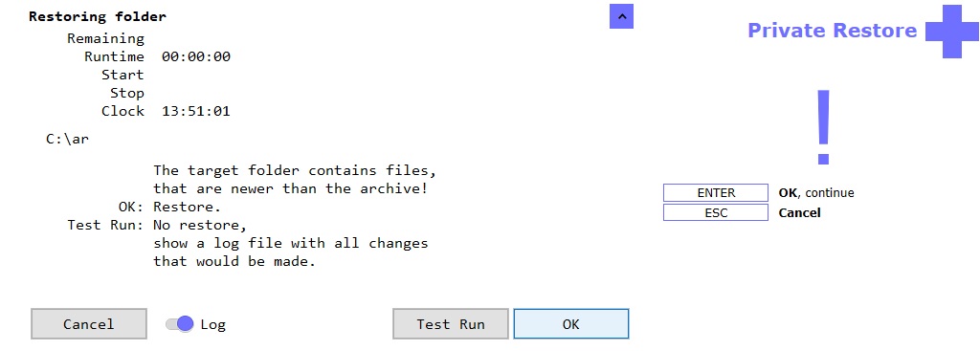The image size is (980, 351).
Task: Click the Remaining label
Action: tap(105, 38)
